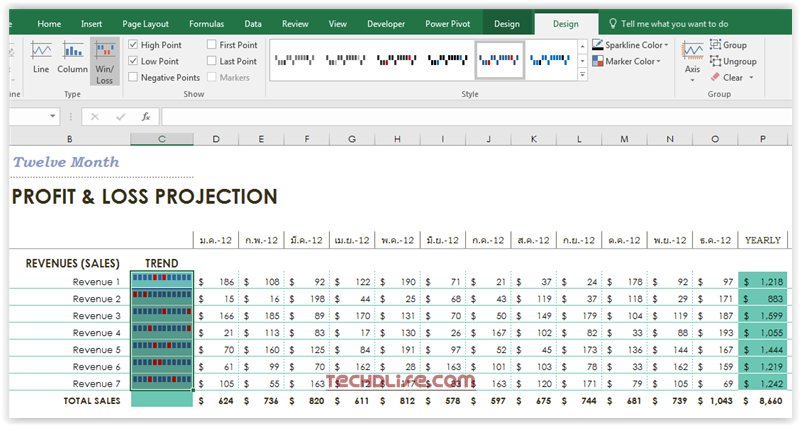The width and height of the screenshot is (800, 426).
Task: Select column C header
Action: coord(162,139)
